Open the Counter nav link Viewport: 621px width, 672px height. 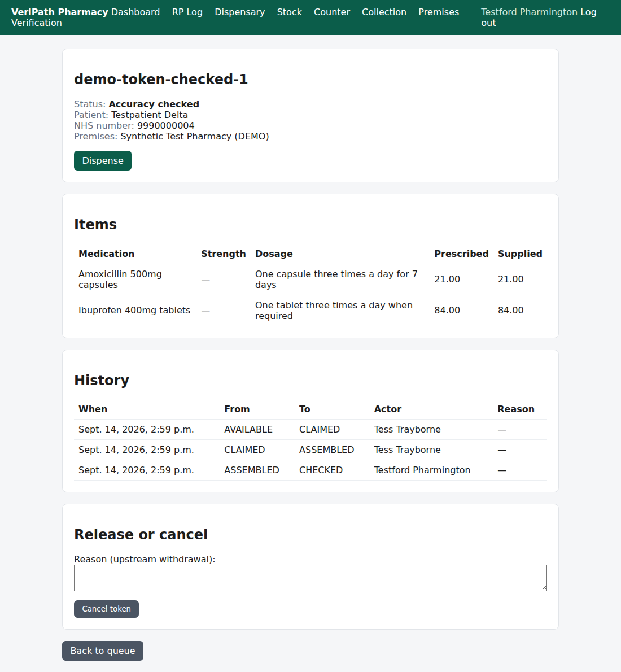pyautogui.click(x=332, y=12)
